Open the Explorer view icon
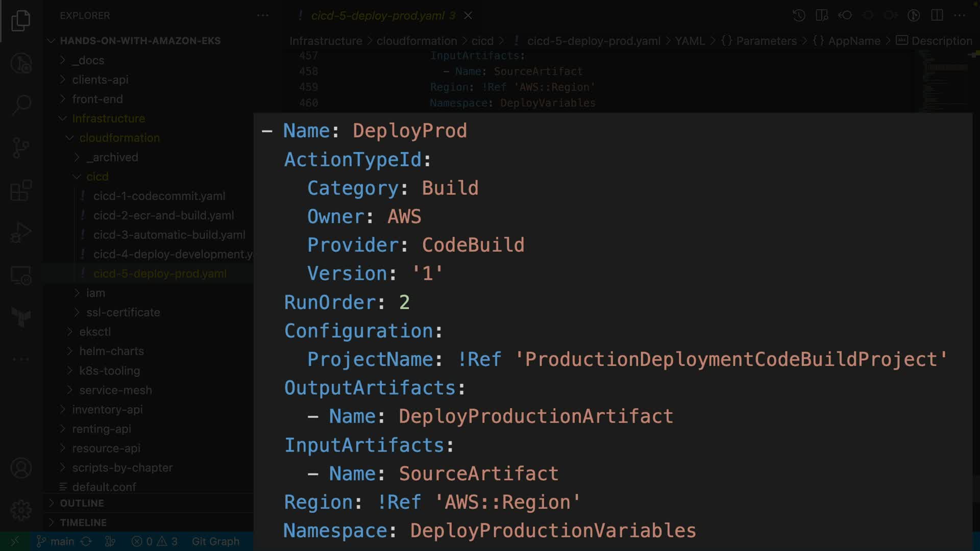 pyautogui.click(x=21, y=21)
